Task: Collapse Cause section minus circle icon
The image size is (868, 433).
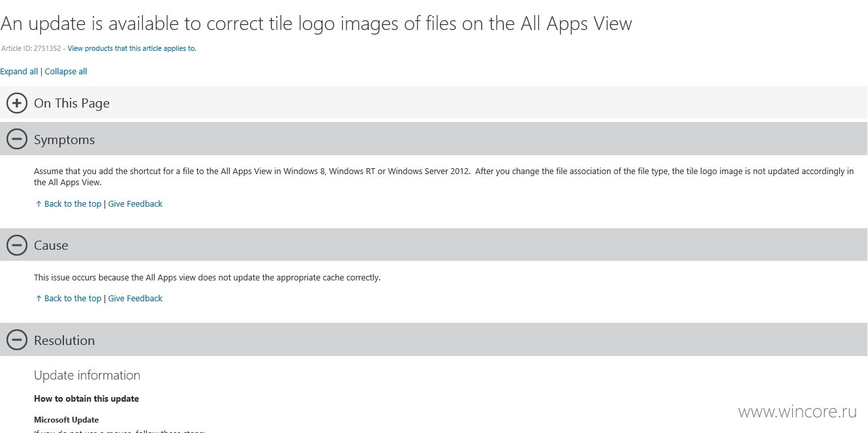Action: point(16,245)
